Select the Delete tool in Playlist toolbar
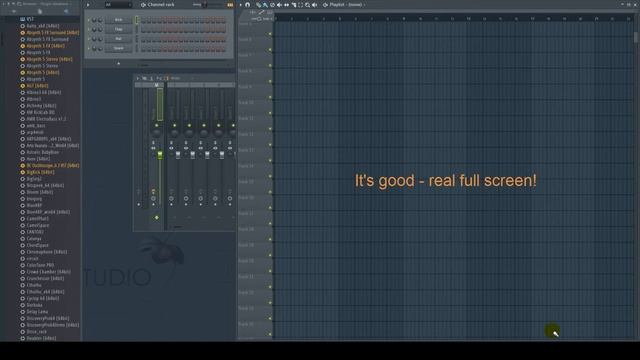Image resolution: width=640 pixels, height=360 pixels. (x=273, y=5)
